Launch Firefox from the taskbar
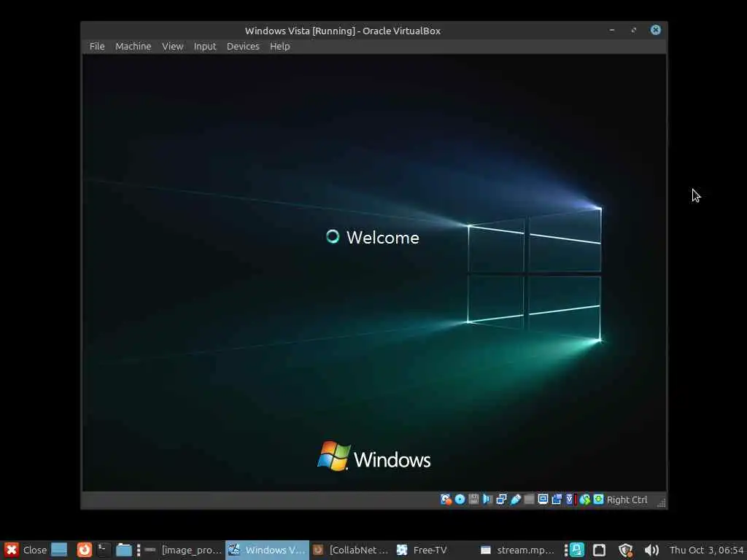 point(85,550)
